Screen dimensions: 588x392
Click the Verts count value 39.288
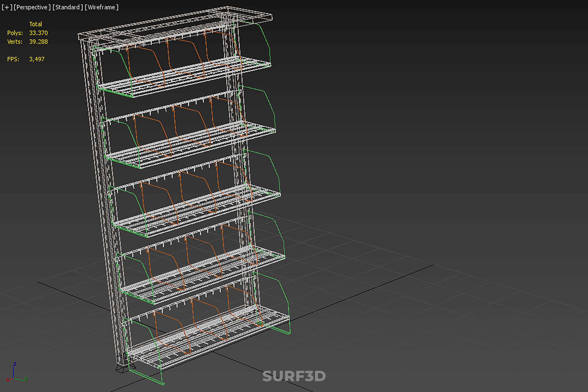[x=39, y=42]
